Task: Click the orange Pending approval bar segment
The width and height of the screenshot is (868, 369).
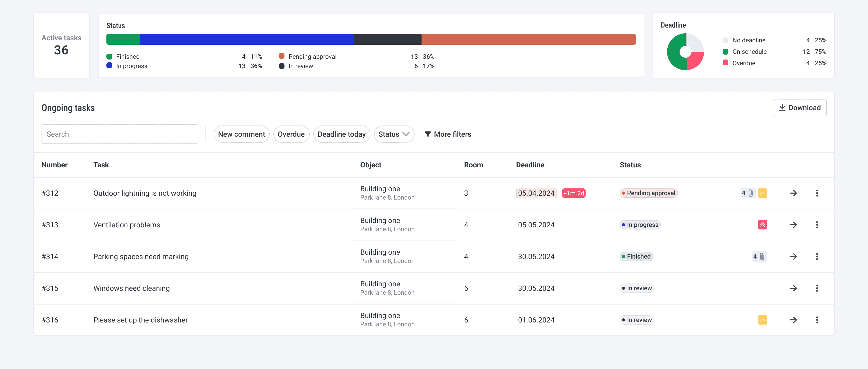Action: pyautogui.click(x=528, y=39)
